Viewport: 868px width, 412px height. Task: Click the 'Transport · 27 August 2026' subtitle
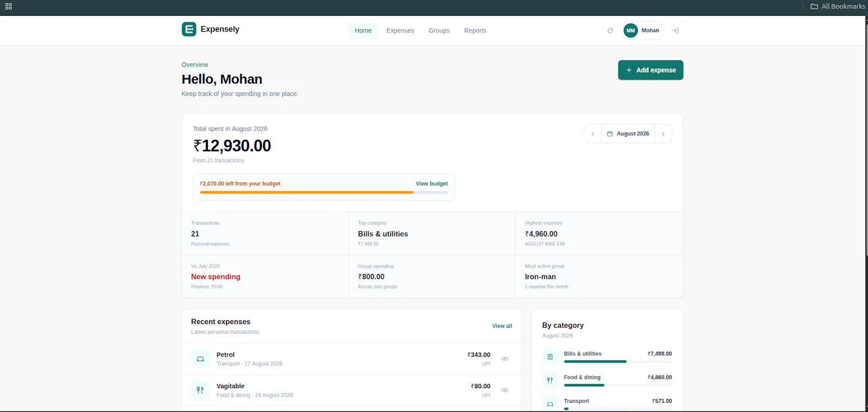coord(250,364)
